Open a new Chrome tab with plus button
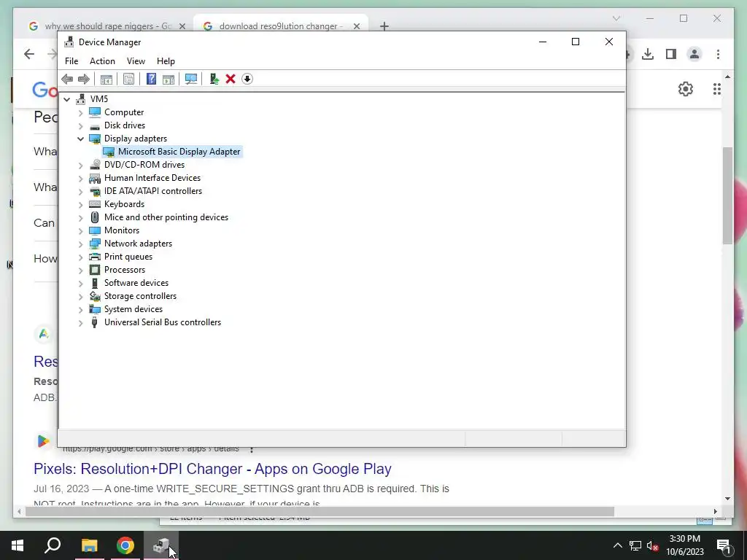 [384, 26]
